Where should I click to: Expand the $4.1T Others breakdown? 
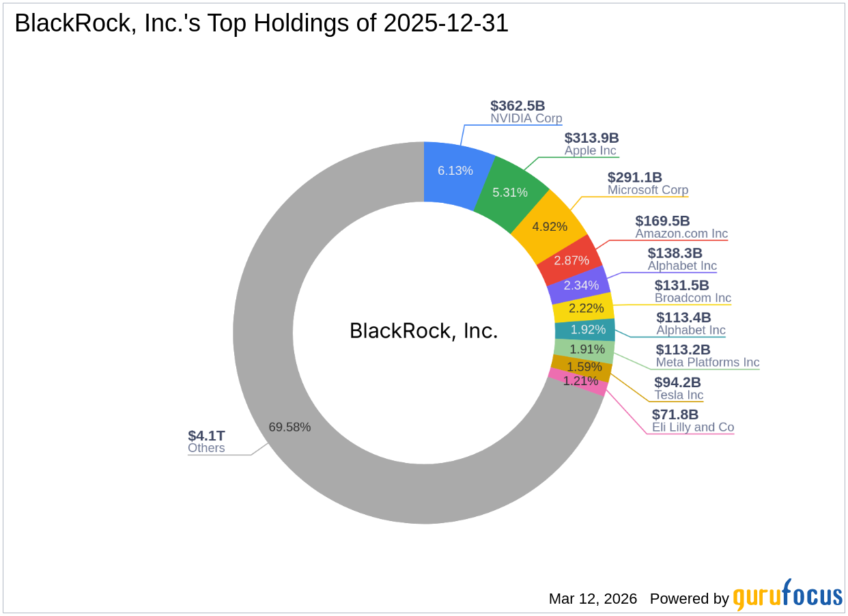207,435
